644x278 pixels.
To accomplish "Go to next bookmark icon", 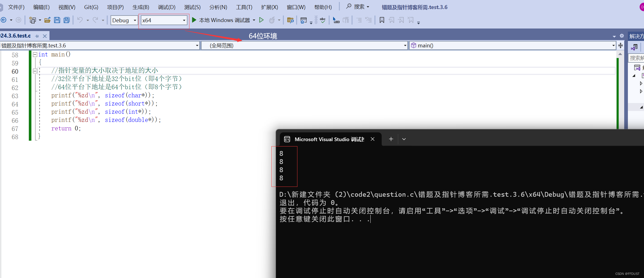I will pos(401,20).
